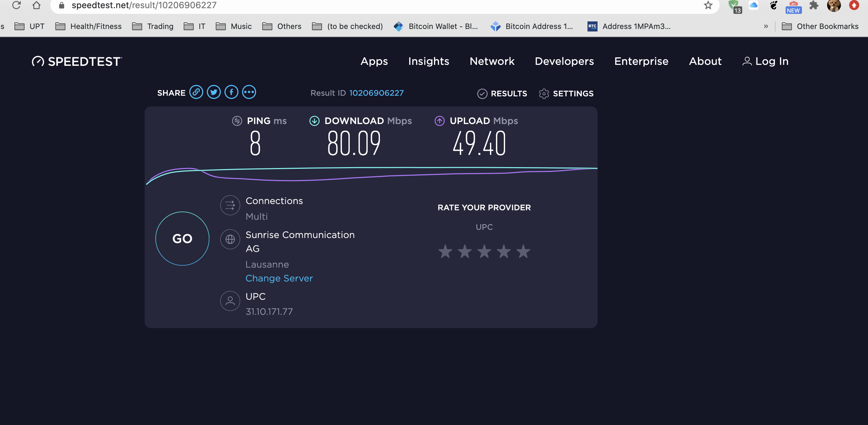Viewport: 868px width, 425px height.
Task: Click Change Server link
Action: pos(279,278)
